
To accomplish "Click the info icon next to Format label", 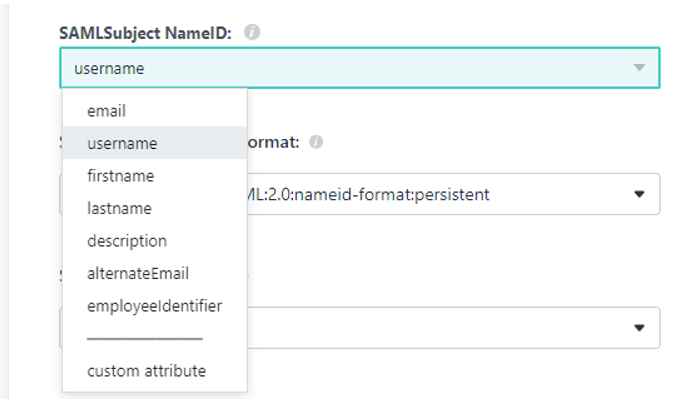I will tap(316, 142).
